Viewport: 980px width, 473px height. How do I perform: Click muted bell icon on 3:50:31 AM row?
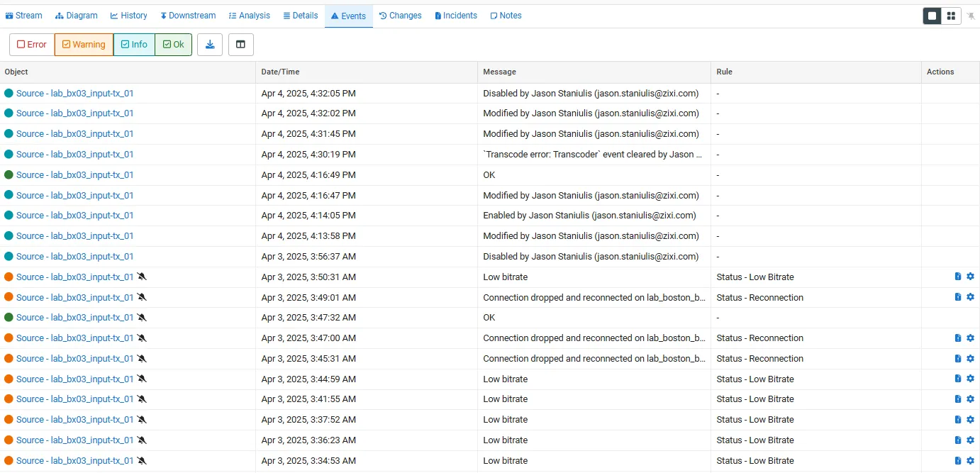click(142, 277)
